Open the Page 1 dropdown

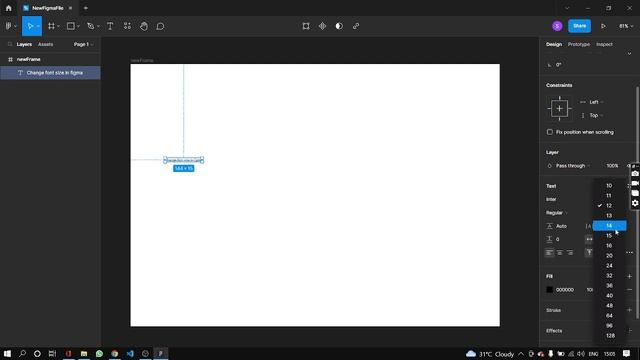(84, 44)
